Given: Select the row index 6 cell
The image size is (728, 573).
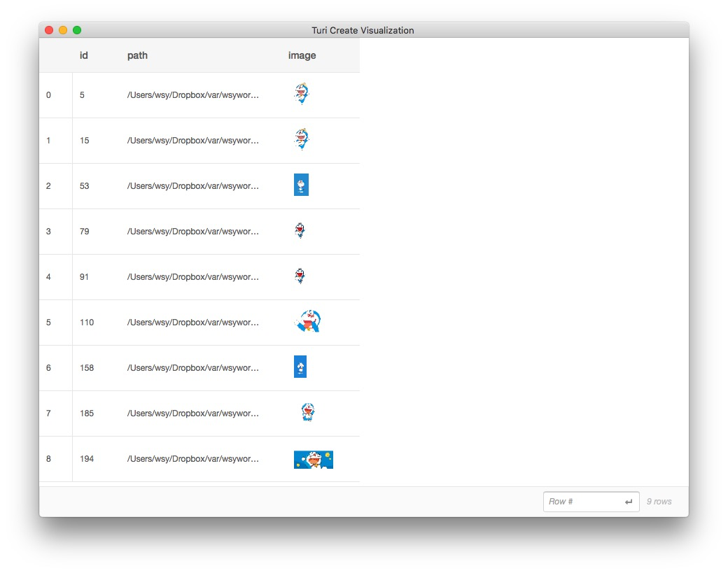Looking at the screenshot, I should pos(48,368).
